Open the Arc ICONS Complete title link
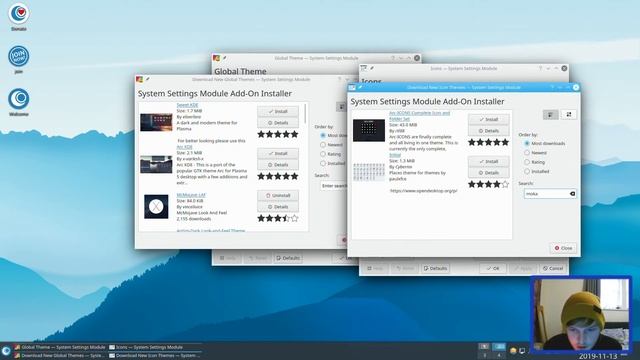640x360 pixels. tap(419, 116)
